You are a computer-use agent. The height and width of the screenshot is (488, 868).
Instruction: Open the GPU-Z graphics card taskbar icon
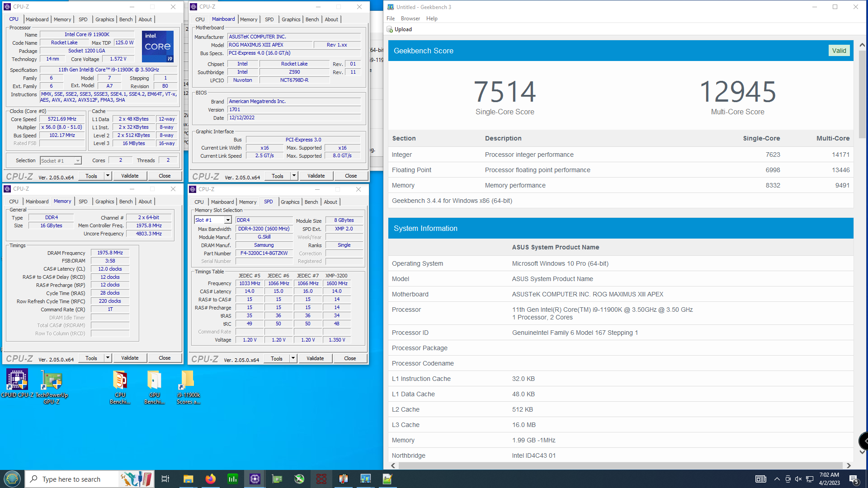[277, 479]
